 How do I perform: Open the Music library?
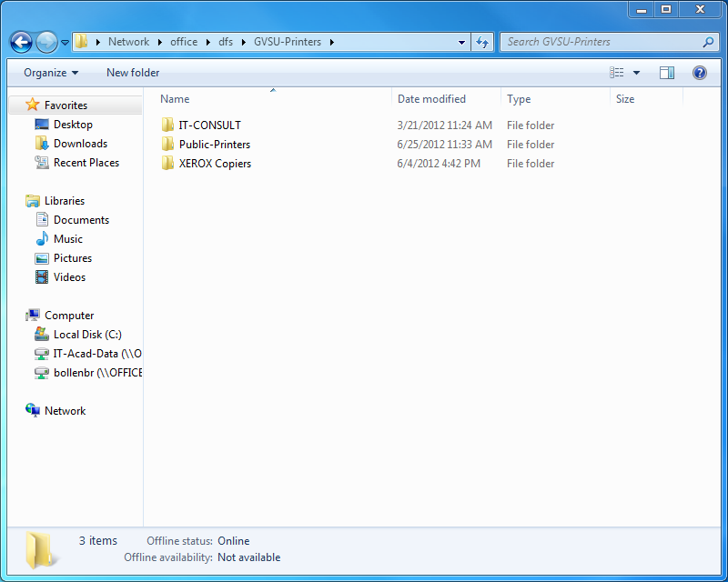point(69,238)
